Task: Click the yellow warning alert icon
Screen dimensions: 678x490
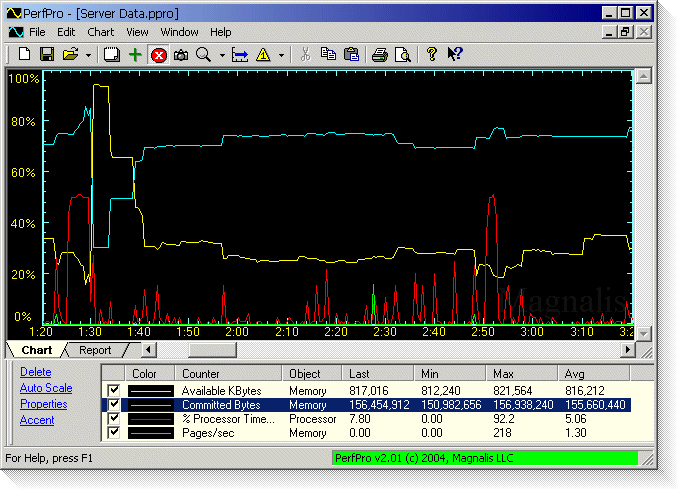Action: (263, 55)
